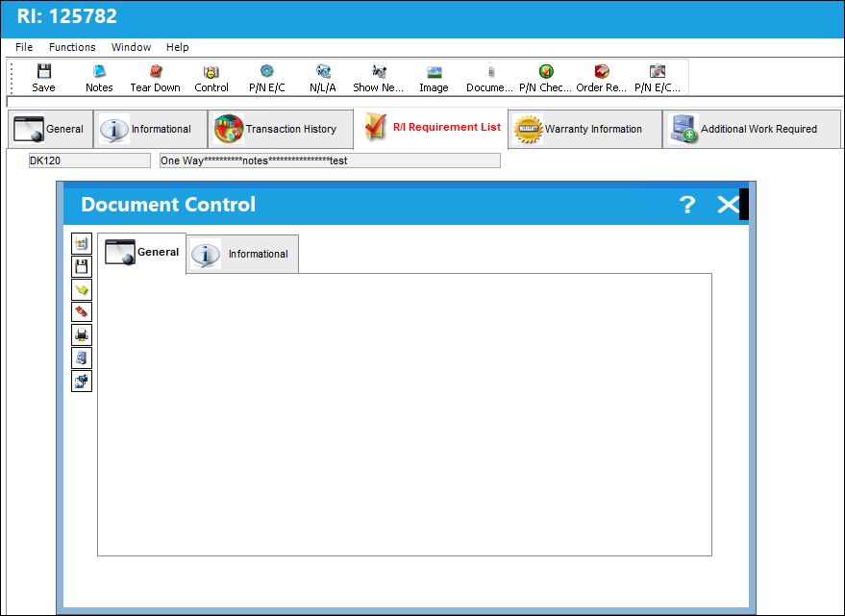845x616 pixels.
Task: Click the Show Ne... toolbar icon
Action: click(x=379, y=78)
